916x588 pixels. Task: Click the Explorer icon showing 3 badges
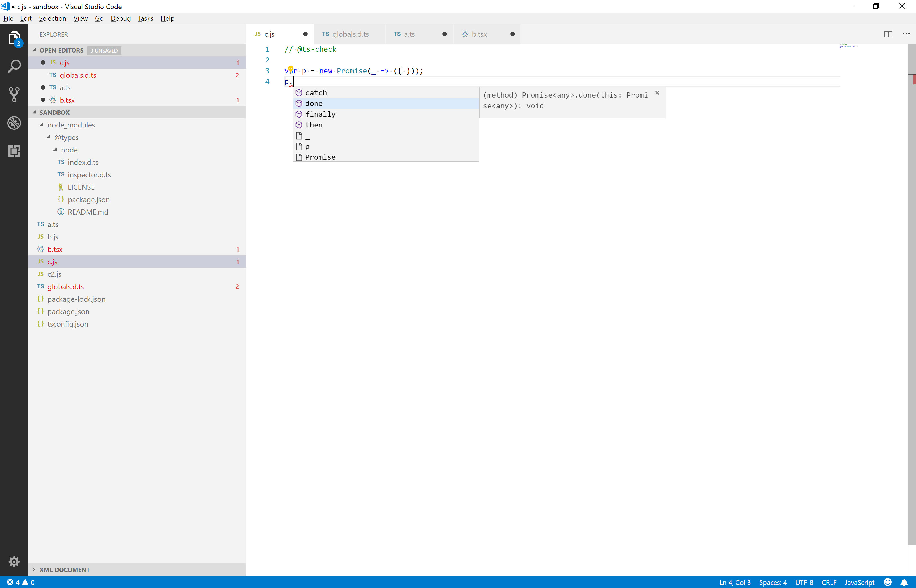coord(14,38)
